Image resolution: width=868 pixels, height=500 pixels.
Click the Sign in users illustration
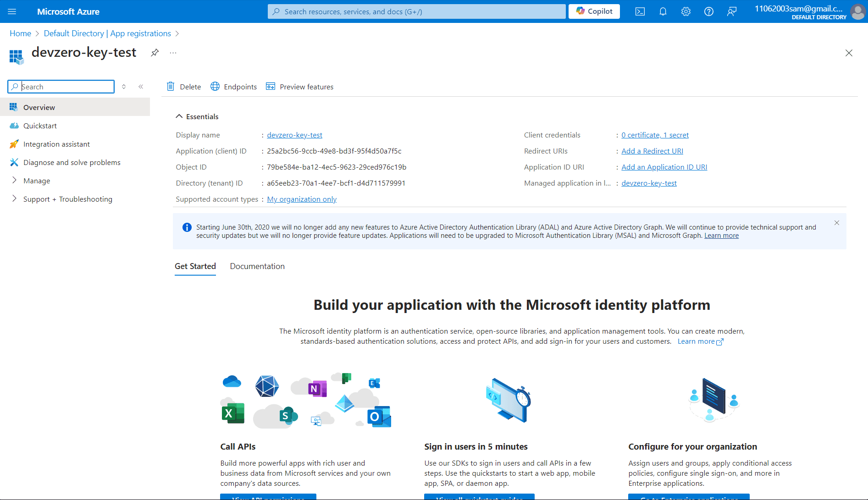click(x=509, y=400)
